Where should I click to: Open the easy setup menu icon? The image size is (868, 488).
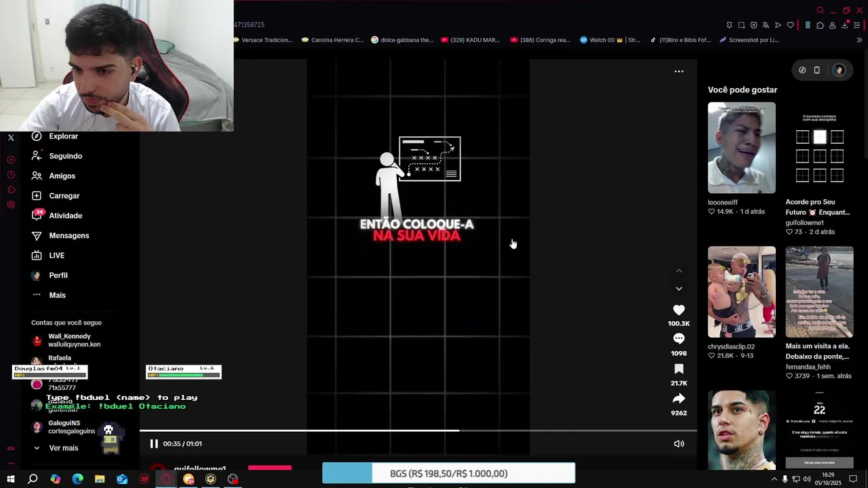tap(857, 25)
